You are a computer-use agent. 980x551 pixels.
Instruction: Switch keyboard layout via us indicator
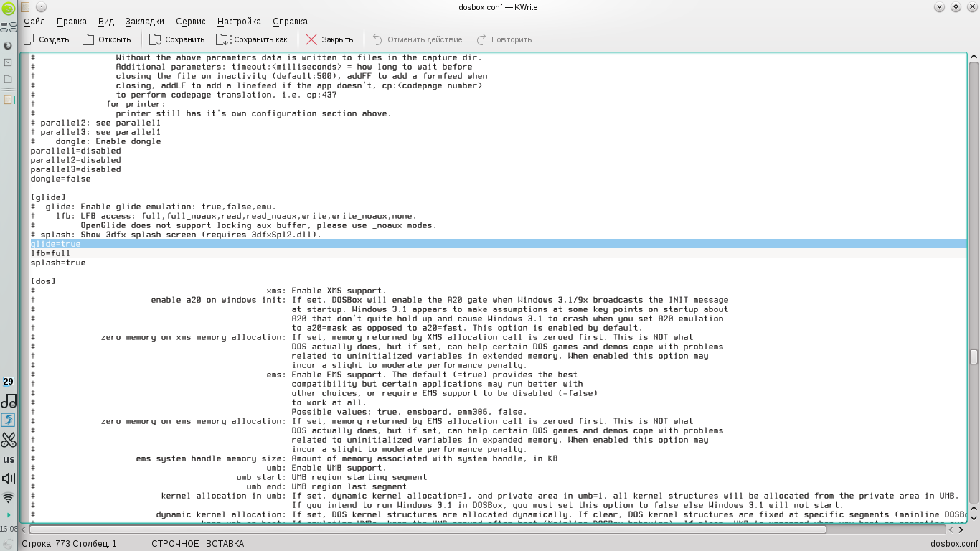(x=9, y=459)
